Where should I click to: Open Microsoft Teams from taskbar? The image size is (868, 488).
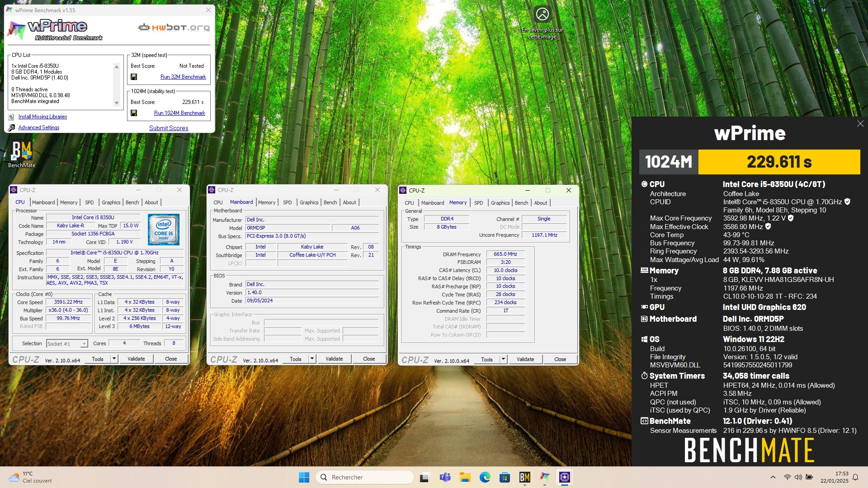click(x=445, y=477)
